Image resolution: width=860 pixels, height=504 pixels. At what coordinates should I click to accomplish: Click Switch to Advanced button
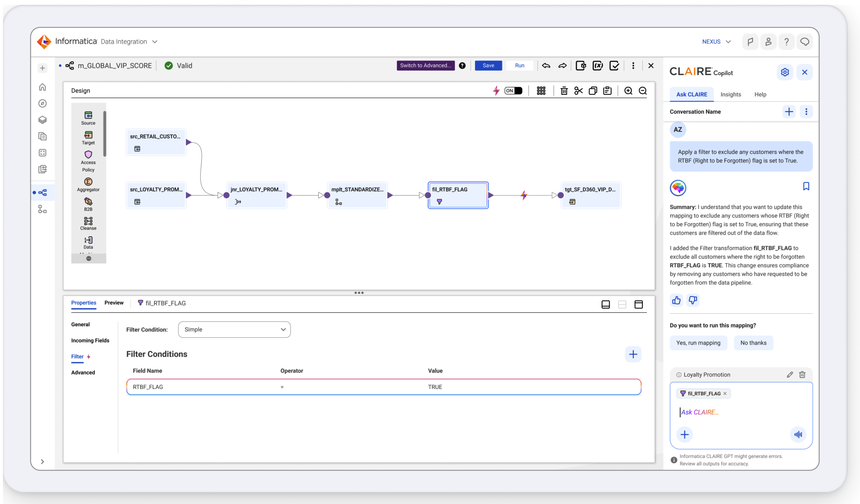[x=426, y=66]
